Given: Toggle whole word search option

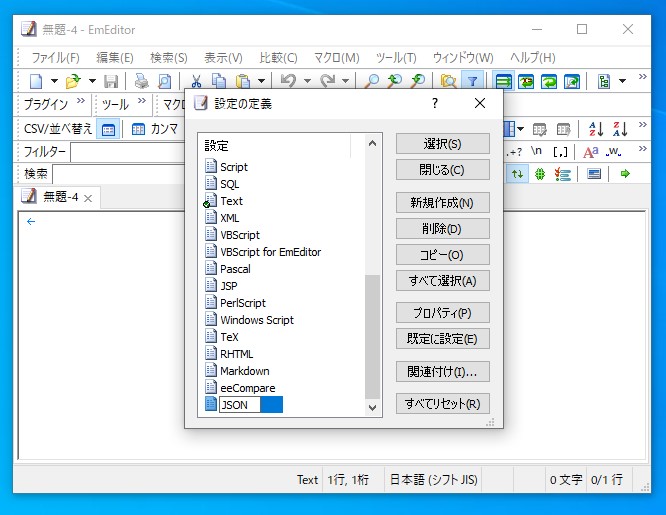Looking at the screenshot, I should pyautogui.click(x=613, y=151).
